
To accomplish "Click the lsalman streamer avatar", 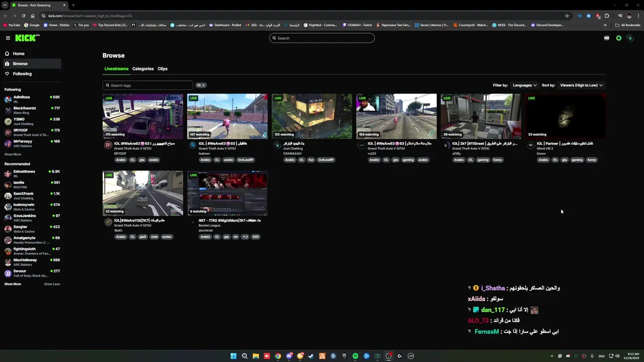I will [193, 145].
